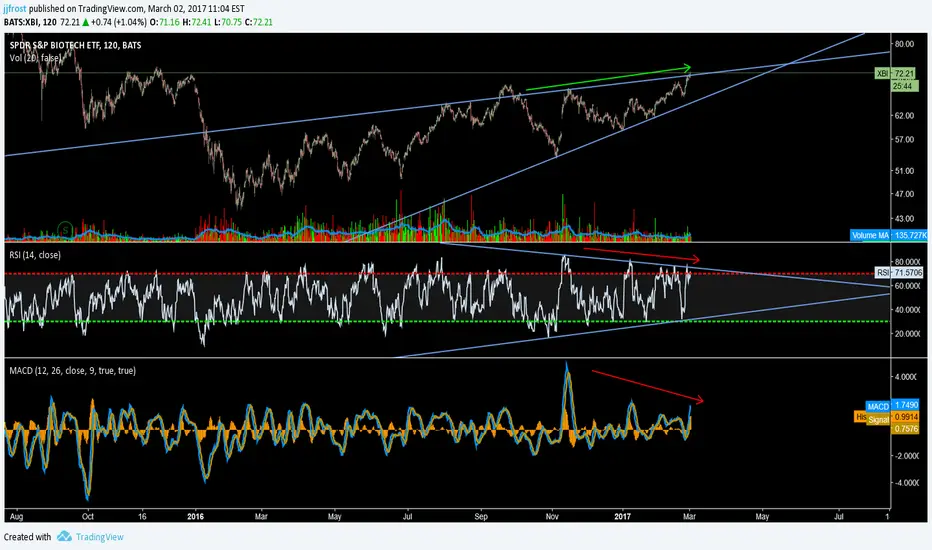Click the 57.00 price axis label

[x=903, y=140]
